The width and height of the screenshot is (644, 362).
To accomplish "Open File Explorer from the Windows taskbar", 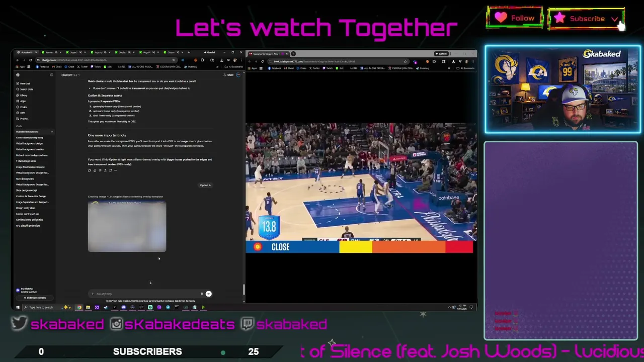I will pyautogui.click(x=88, y=307).
